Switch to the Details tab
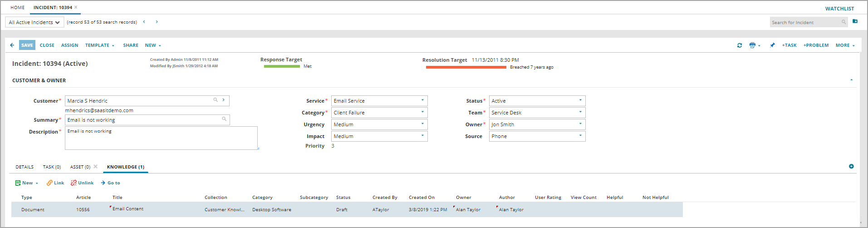This screenshot has height=228, width=868. pyautogui.click(x=25, y=167)
